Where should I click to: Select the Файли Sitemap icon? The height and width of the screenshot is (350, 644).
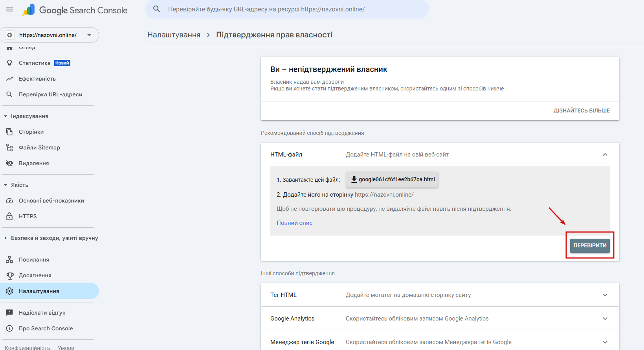[9, 147]
